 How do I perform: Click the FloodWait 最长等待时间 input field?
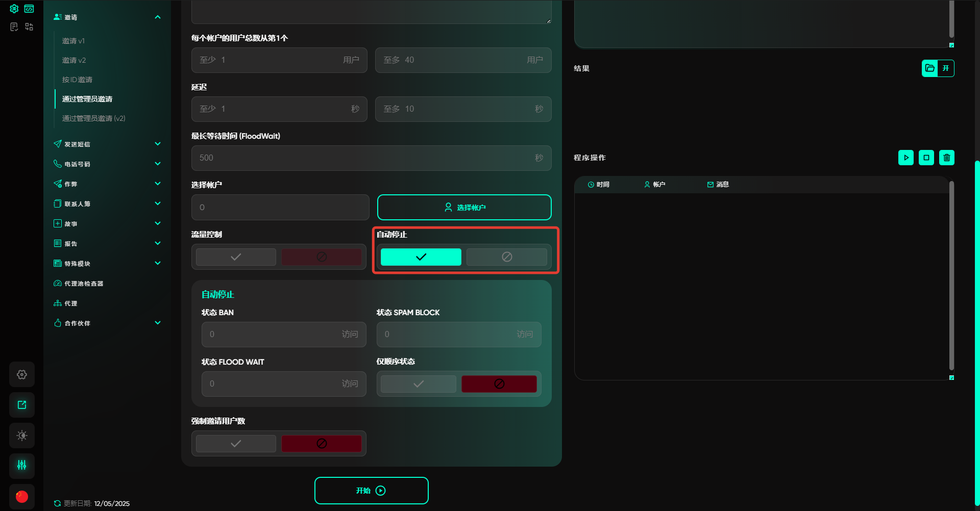point(362,158)
